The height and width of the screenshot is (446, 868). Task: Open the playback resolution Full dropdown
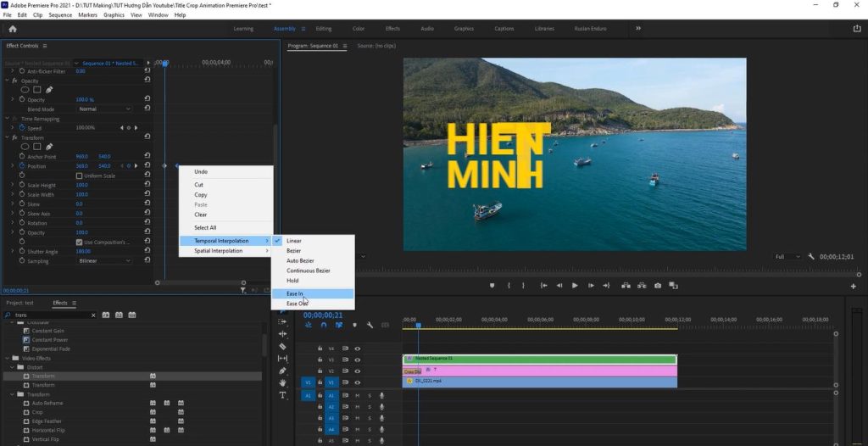tap(789, 257)
